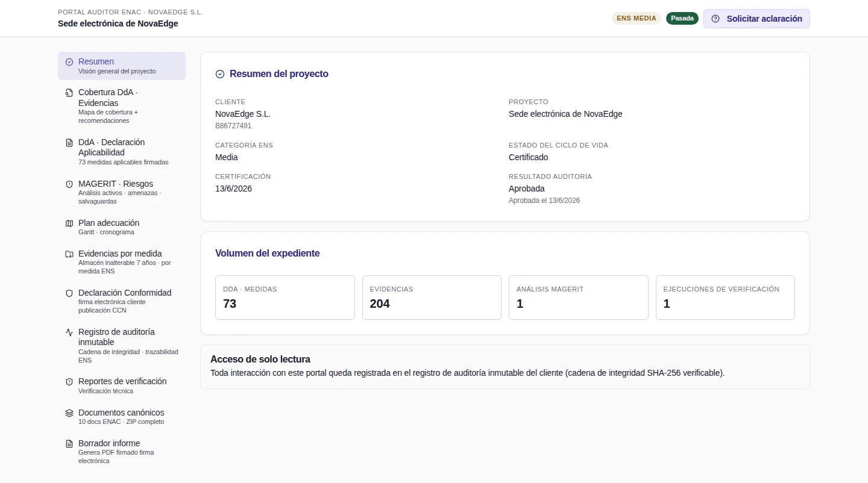Open Cobertura DdA · Evidencias section
The width and height of the screenshot is (868, 483).
coord(122,106)
